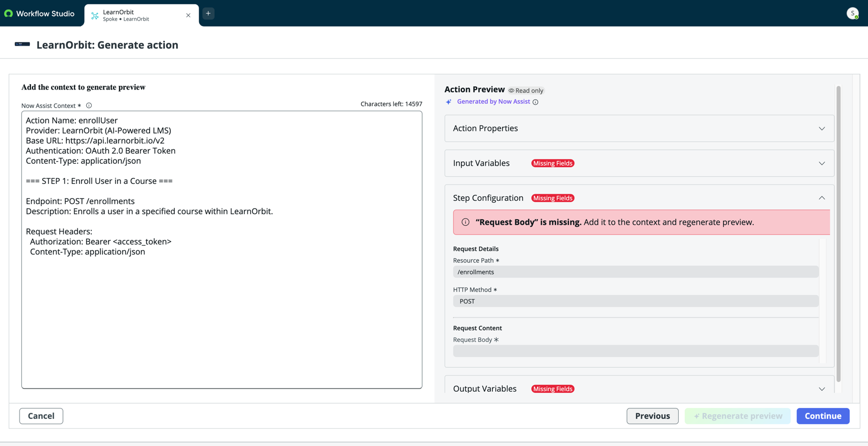This screenshot has width=868, height=446.
Task: Click 'LearnOrbit: Generate action' page title
Action: (107, 45)
